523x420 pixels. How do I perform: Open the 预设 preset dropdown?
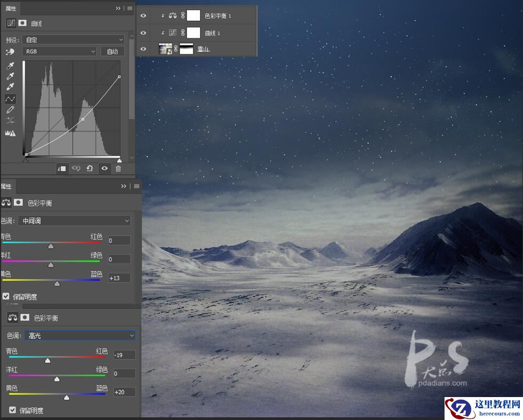(x=73, y=39)
